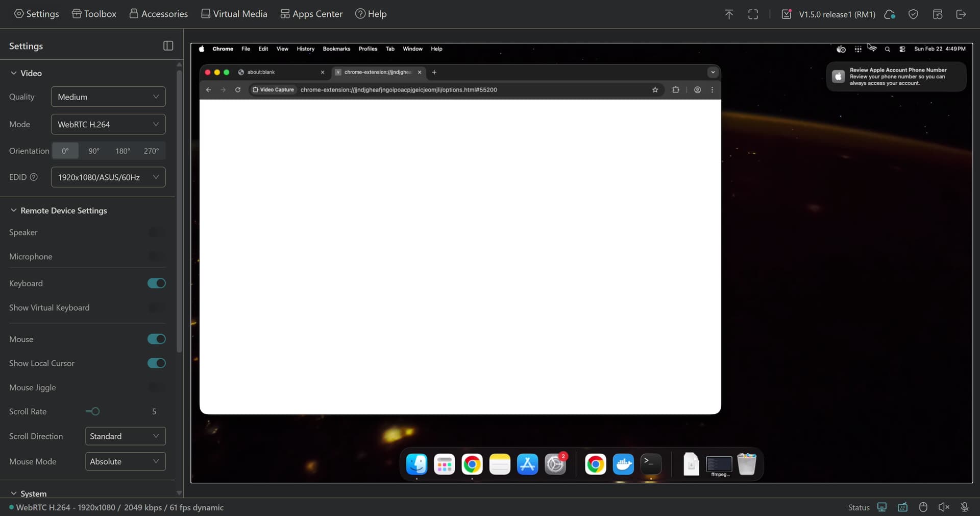The height and width of the screenshot is (516, 980).
Task: Open the Docker app in remote dock
Action: click(x=623, y=464)
